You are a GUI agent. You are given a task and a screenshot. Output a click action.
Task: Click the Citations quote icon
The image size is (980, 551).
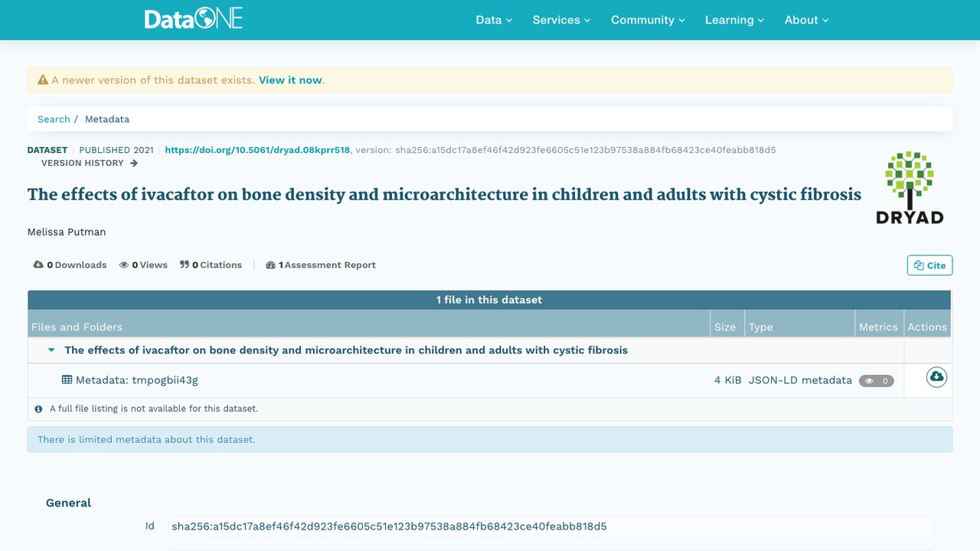pos(185,265)
